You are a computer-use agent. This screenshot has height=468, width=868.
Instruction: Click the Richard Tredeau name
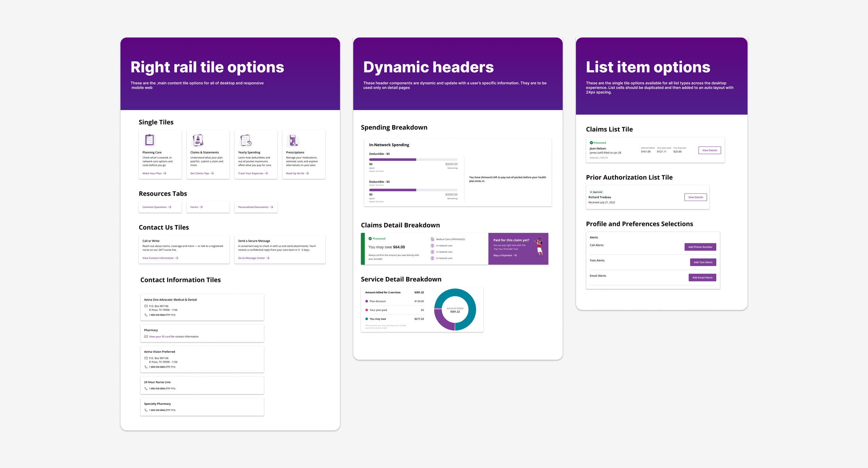click(600, 197)
